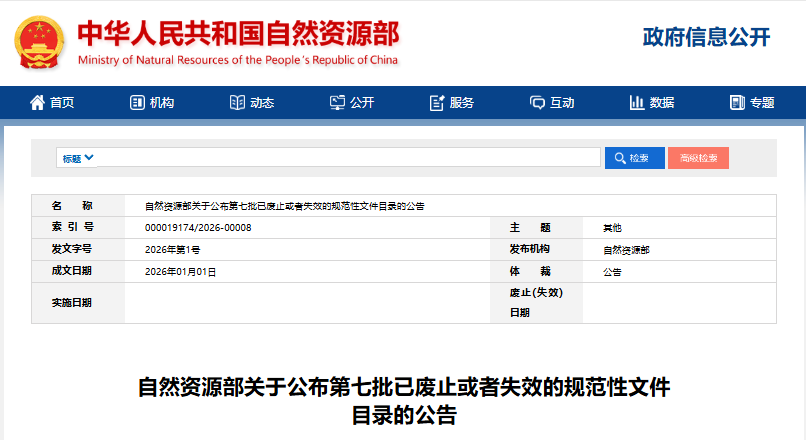Viewport: 806px width, 440px height.
Task: Click the large bold announcement headline
Action: pyautogui.click(x=403, y=400)
